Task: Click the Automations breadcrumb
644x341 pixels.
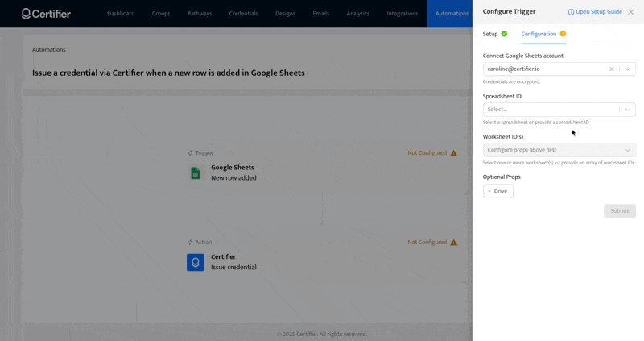Action: click(x=49, y=50)
